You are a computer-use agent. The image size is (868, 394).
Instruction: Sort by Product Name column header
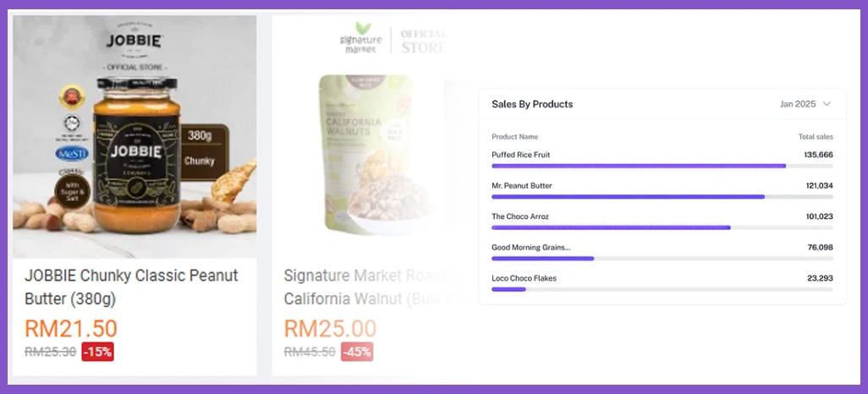(514, 137)
